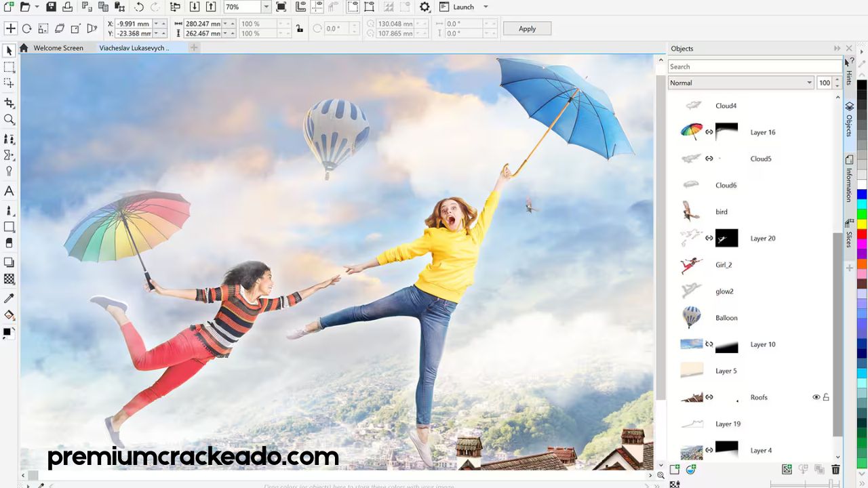868x488 pixels.
Task: Click the Apply button
Action: tap(527, 28)
